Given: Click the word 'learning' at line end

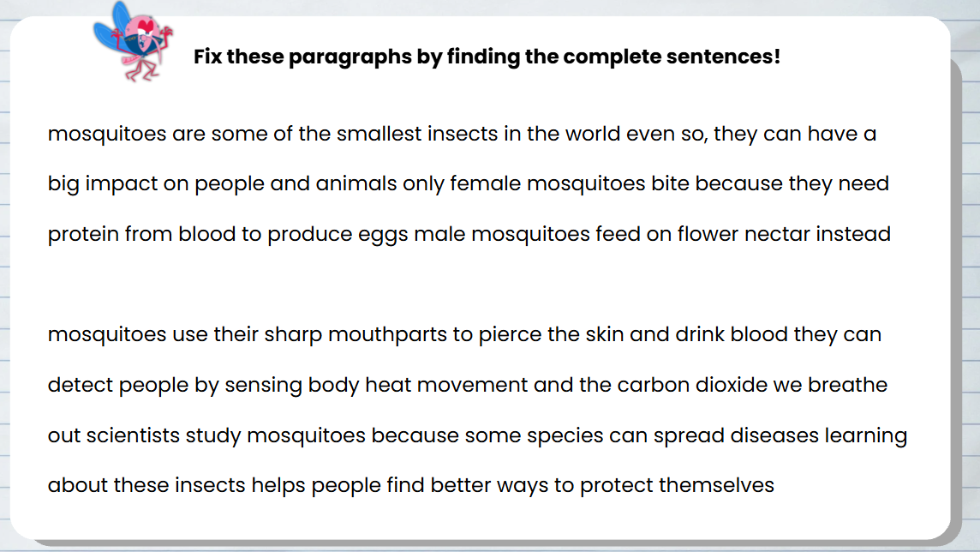Looking at the screenshot, I should 865,435.
